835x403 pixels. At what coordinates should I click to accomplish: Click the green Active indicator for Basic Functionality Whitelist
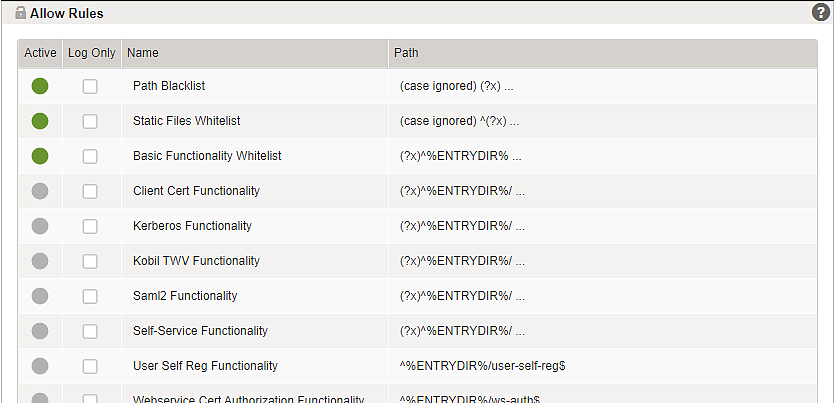[40, 156]
